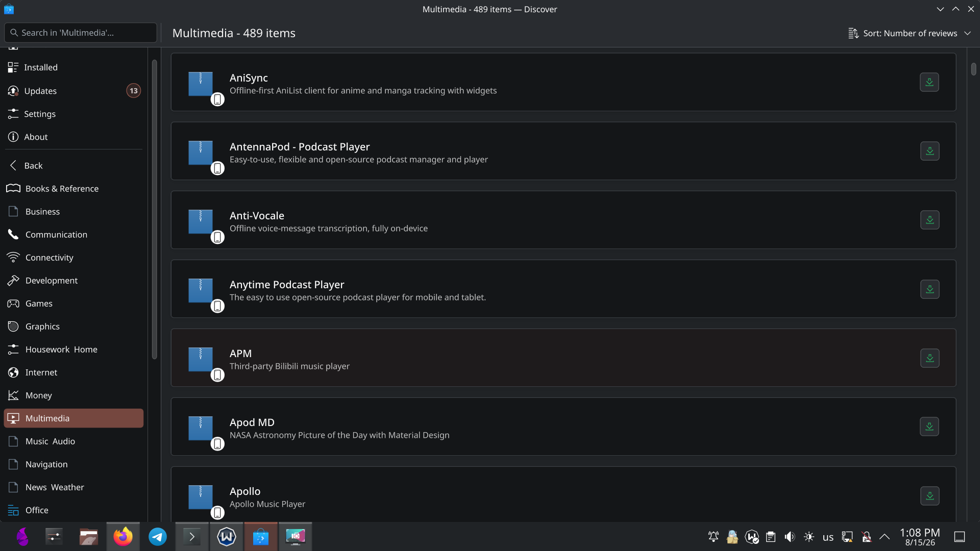Image resolution: width=980 pixels, height=551 pixels.
Task: Select the Money category
Action: (73, 395)
